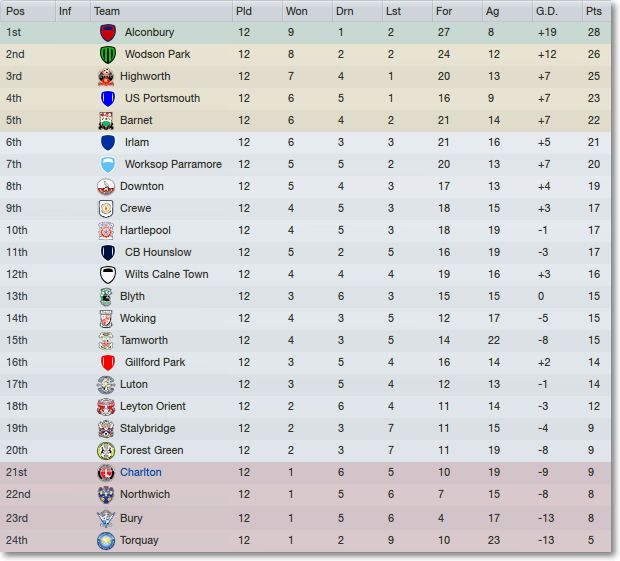The image size is (620, 561).
Task: Select the 24th place Torquay row
Action: (x=305, y=541)
